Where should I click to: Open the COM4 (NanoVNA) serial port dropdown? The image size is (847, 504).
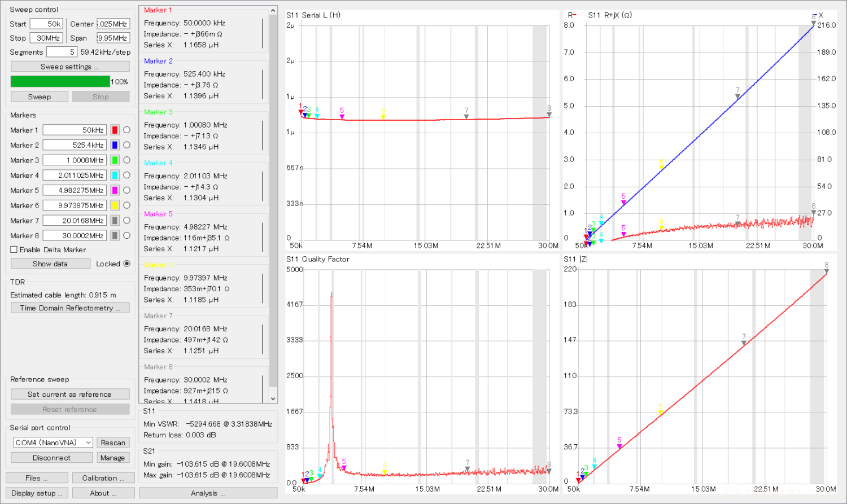click(53, 442)
